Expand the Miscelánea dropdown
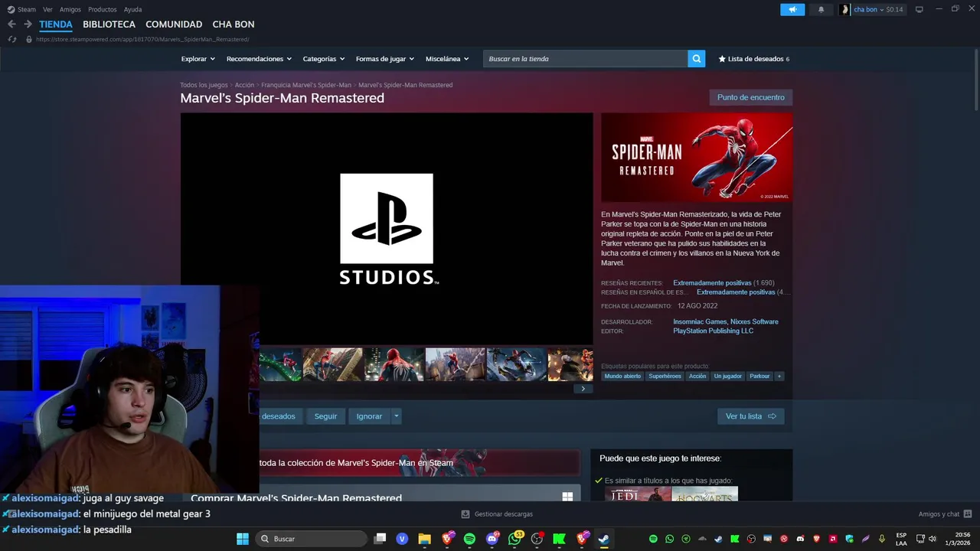The height and width of the screenshot is (551, 980). [447, 59]
